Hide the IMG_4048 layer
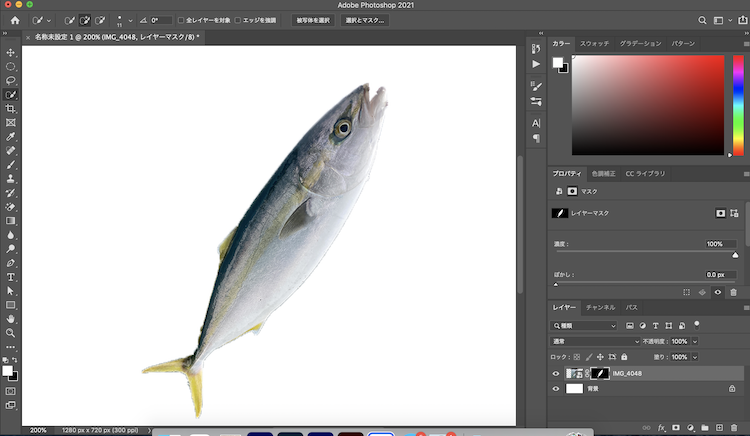Viewport: 750px width, 436px height. (556, 374)
